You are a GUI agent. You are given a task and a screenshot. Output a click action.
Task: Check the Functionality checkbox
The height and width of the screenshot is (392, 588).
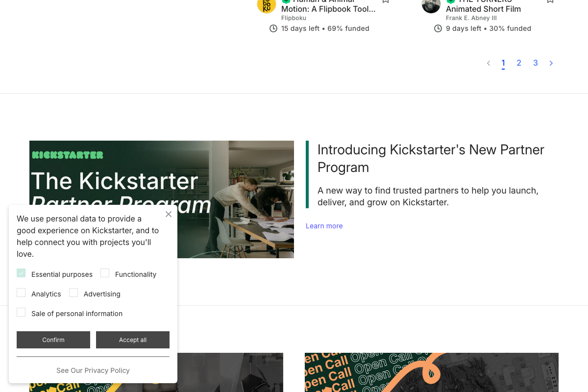(105, 272)
